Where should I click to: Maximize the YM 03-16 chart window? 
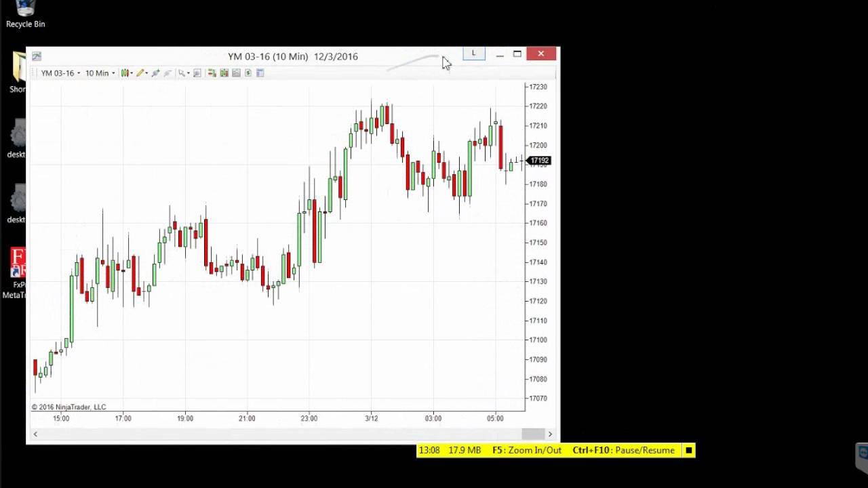coord(517,54)
